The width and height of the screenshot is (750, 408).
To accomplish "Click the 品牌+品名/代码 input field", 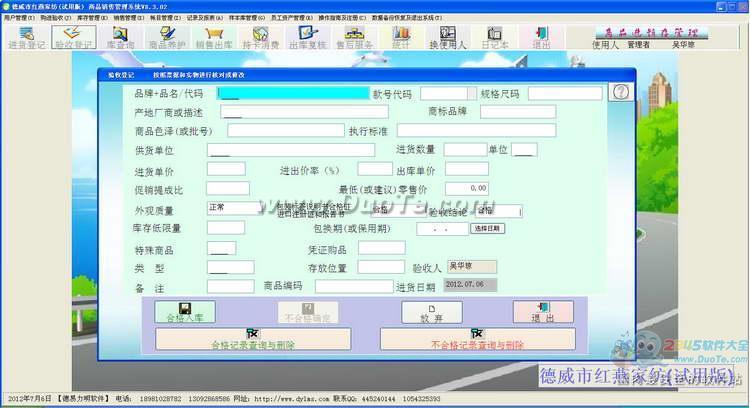I will point(292,93).
